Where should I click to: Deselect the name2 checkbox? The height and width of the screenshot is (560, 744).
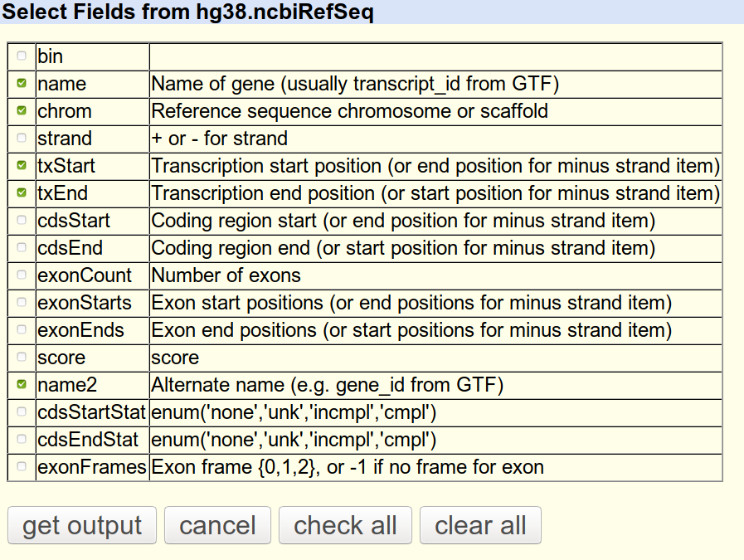(x=22, y=385)
